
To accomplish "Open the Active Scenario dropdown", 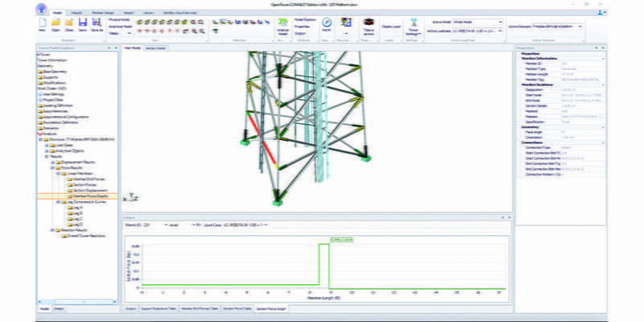I will point(580,26).
